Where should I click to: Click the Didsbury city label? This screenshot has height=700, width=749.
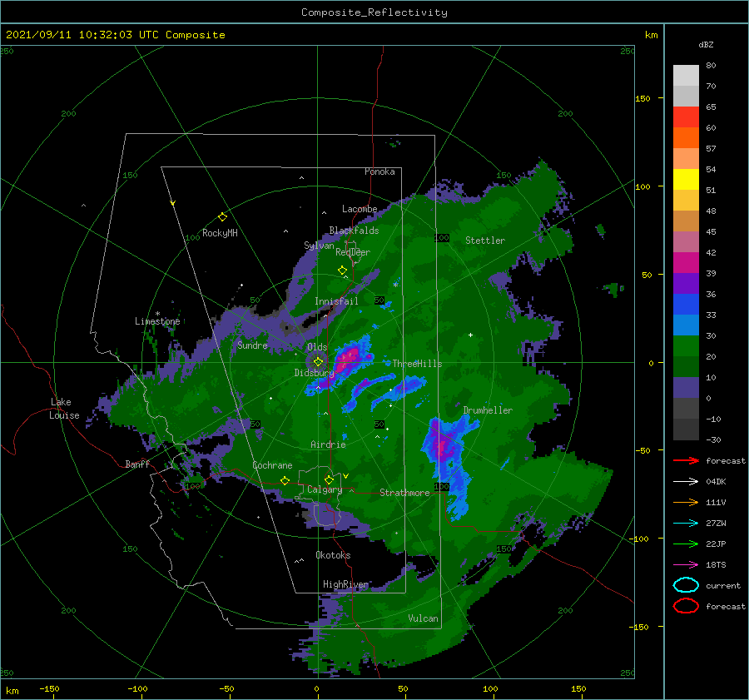(314, 373)
